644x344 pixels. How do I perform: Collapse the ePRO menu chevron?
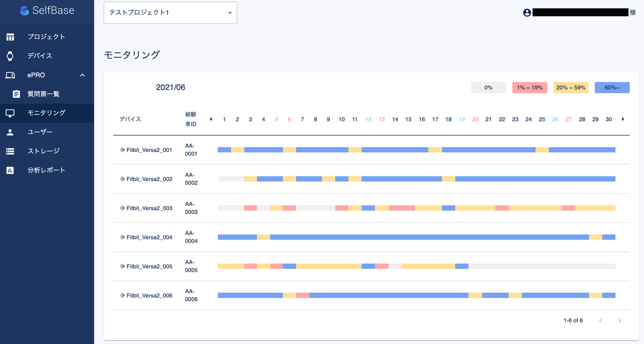[83, 75]
